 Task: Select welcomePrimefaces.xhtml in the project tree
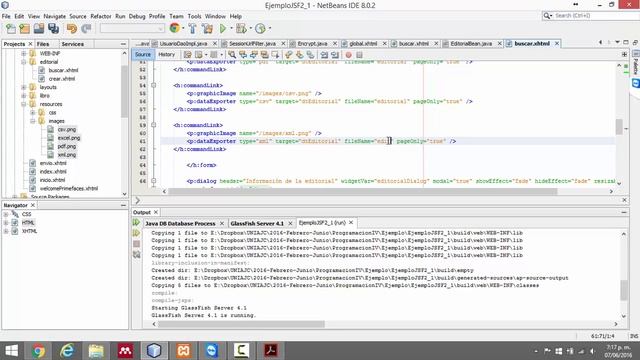click(x=69, y=189)
